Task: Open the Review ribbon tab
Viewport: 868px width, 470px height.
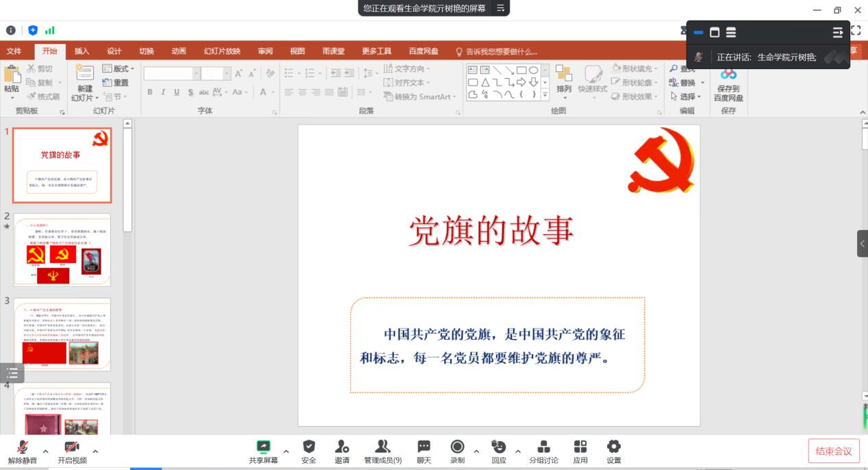Action: point(265,51)
